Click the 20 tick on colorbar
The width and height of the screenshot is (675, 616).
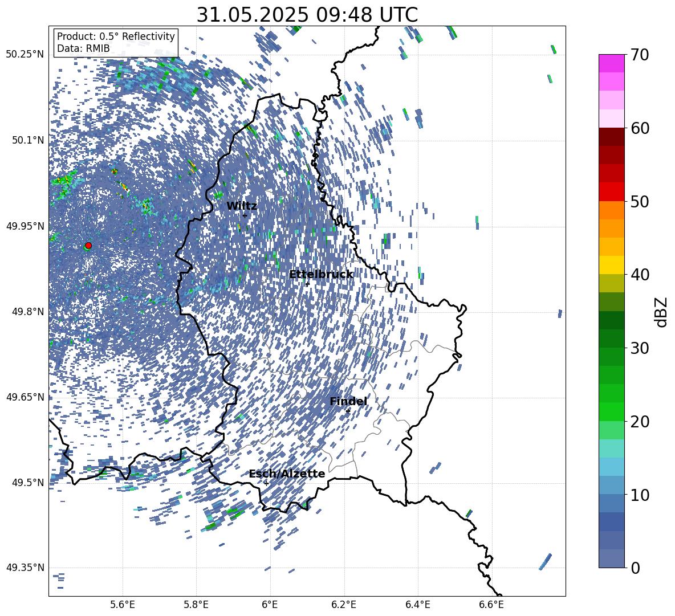point(639,421)
